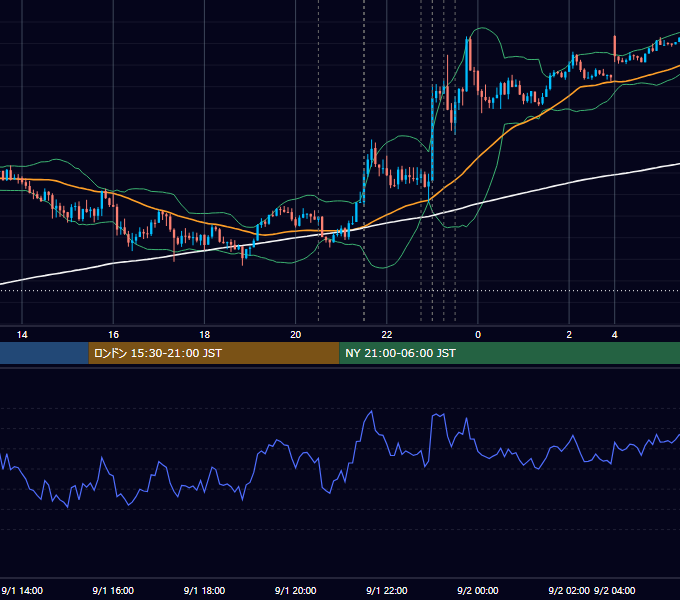Click the '4' hour label on price chart axis
680x600 pixels.
(615, 335)
